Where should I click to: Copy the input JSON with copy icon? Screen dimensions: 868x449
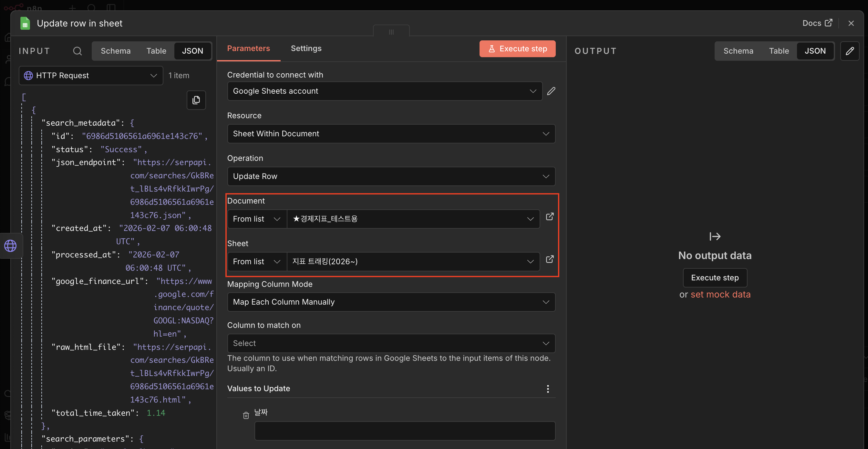click(x=196, y=100)
